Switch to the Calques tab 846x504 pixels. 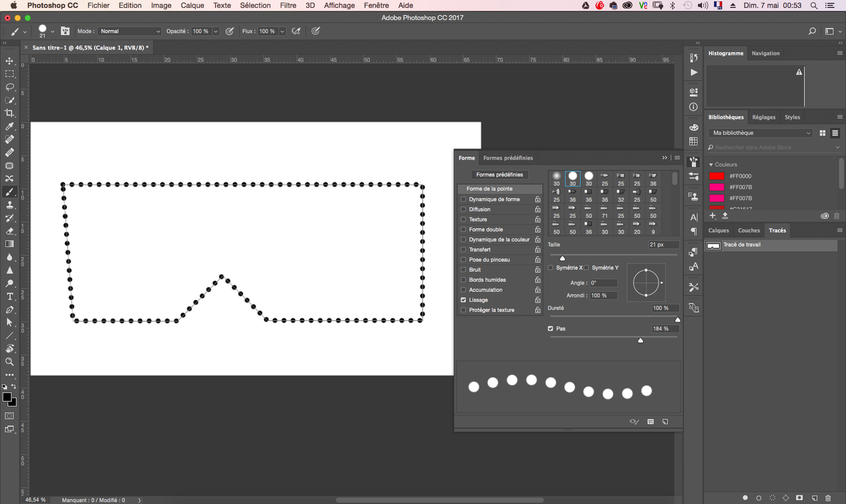(718, 231)
